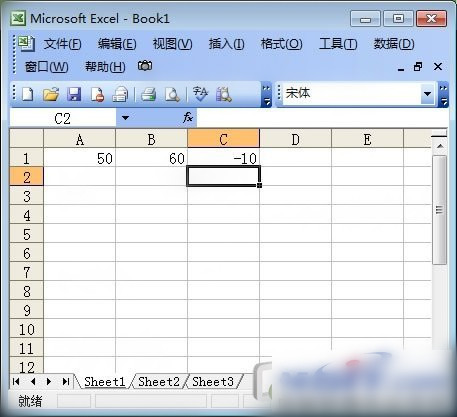Open the 格式(O) menu

pyautogui.click(x=282, y=44)
